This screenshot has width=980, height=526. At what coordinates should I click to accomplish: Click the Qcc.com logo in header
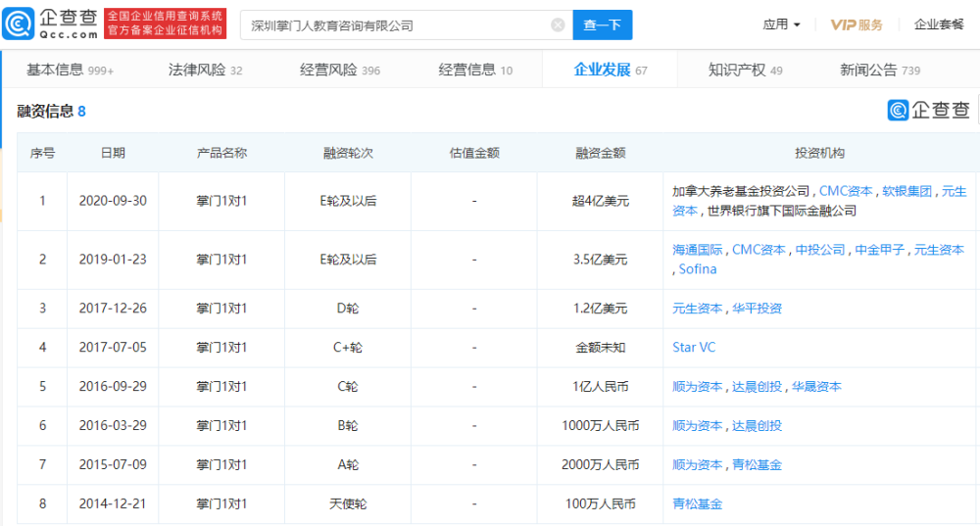coord(51,24)
